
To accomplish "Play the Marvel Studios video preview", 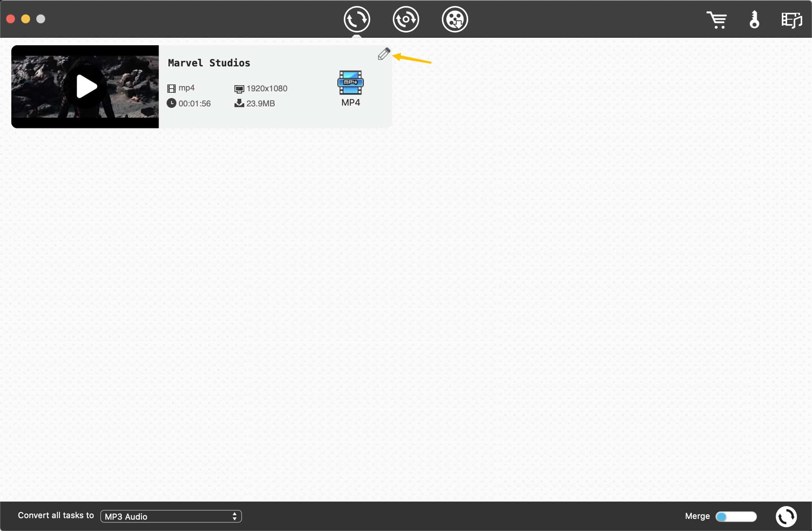I will click(x=86, y=86).
